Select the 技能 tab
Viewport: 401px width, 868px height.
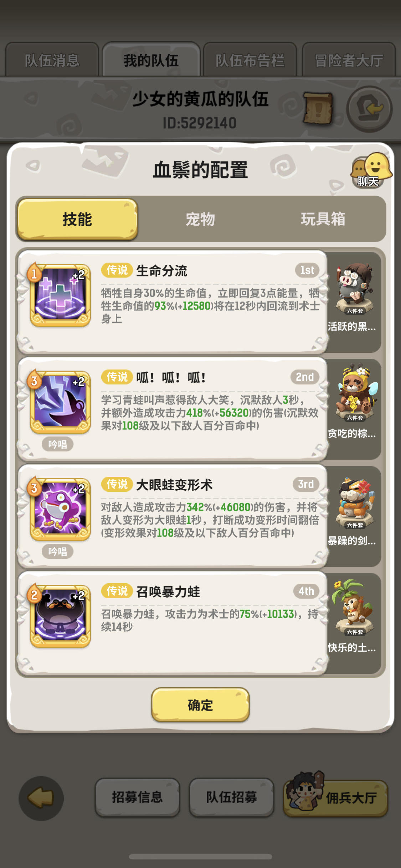[x=77, y=219]
